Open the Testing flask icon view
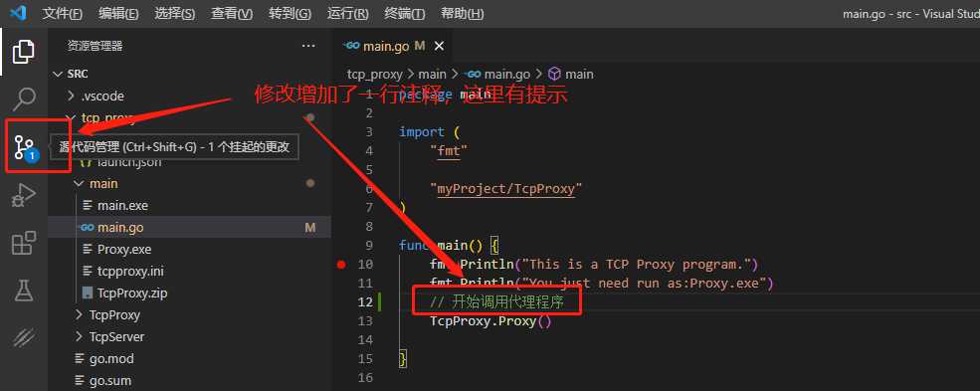This screenshot has height=391, width=980. (x=24, y=291)
